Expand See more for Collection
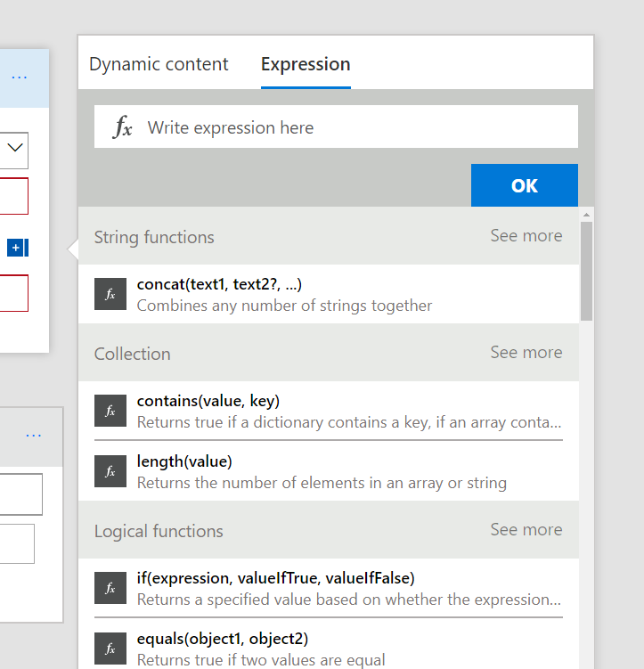The image size is (644, 669). coord(526,353)
